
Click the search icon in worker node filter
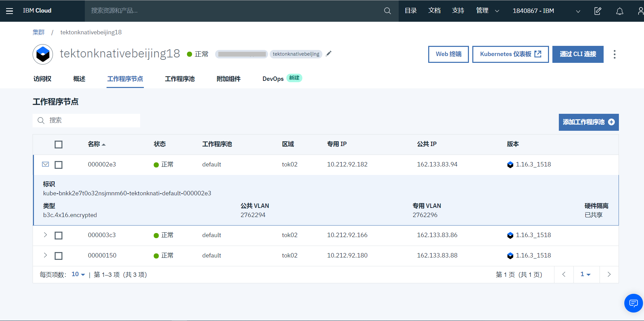tap(41, 121)
